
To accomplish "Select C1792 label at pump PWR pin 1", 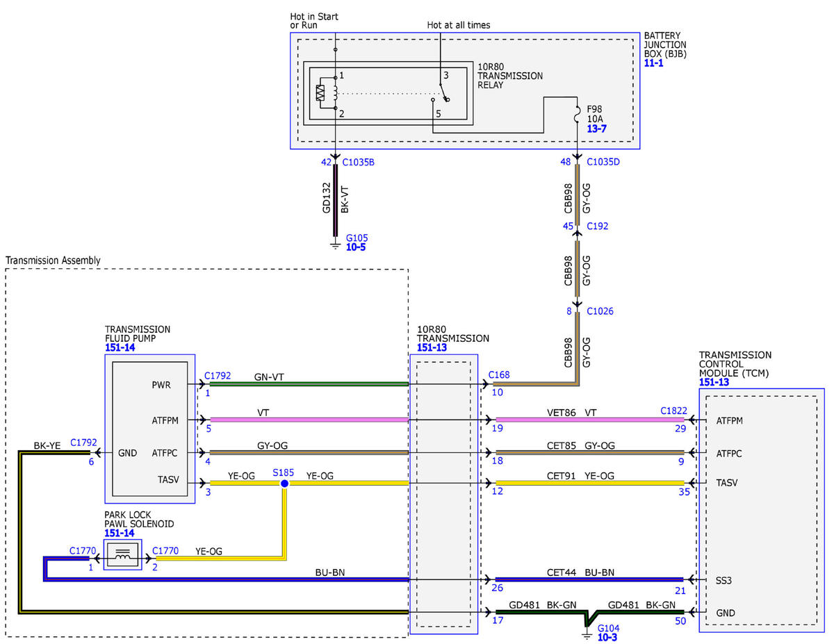I will (x=218, y=374).
